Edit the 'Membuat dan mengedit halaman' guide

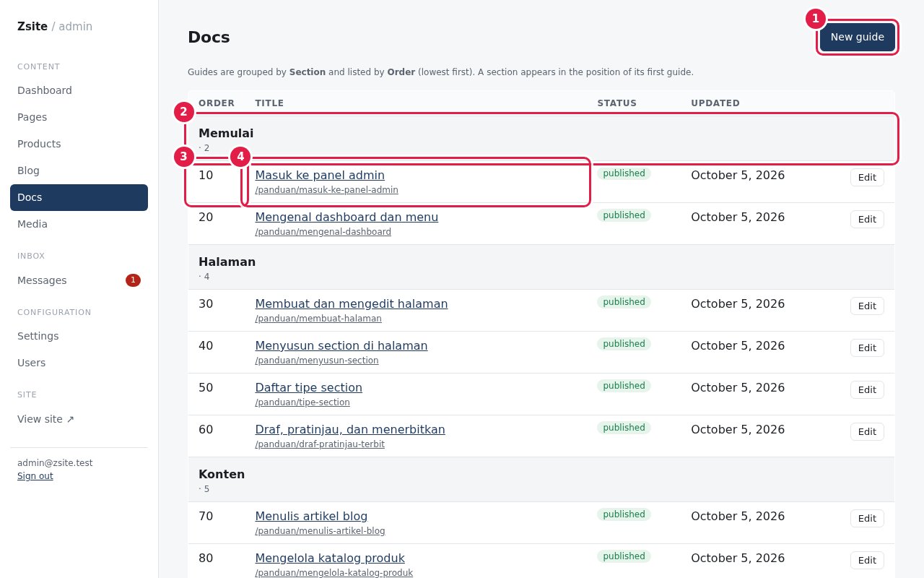tap(867, 306)
